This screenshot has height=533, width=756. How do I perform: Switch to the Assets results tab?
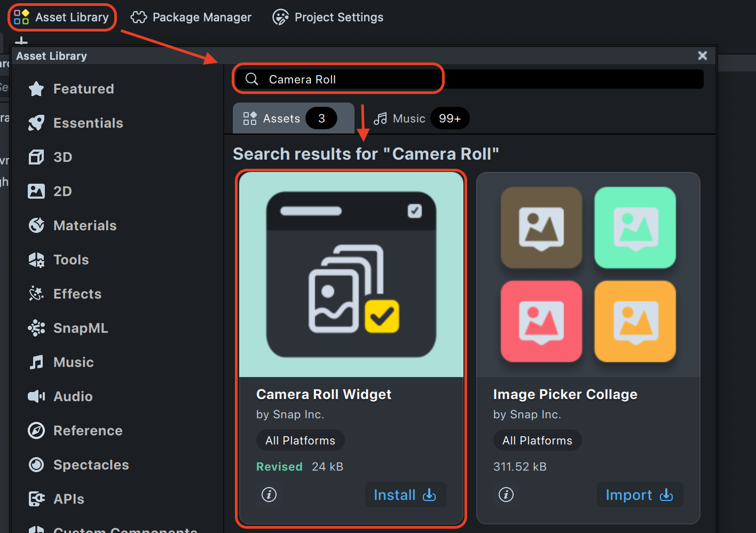(x=293, y=119)
